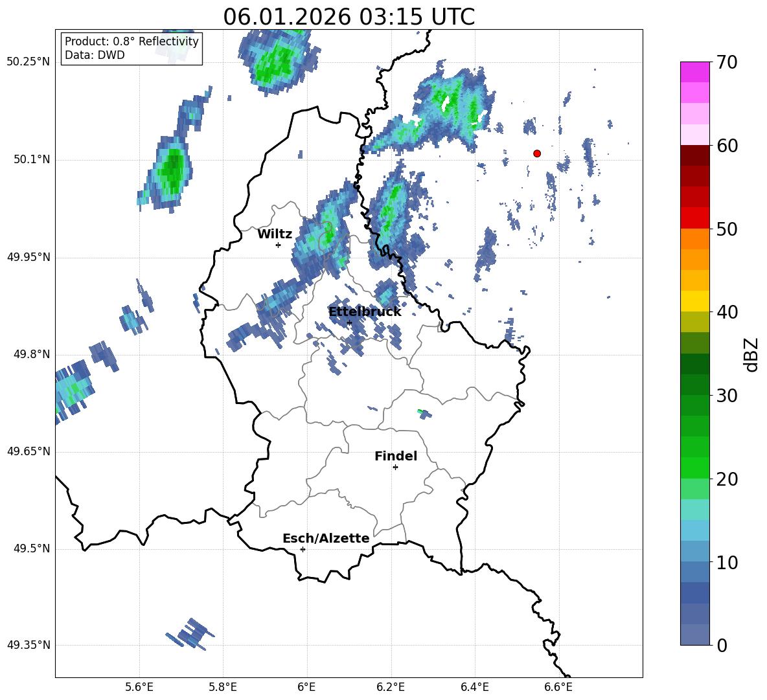Click the 70 label on the colorbar
This screenshot has width=767, height=700.
727,63
